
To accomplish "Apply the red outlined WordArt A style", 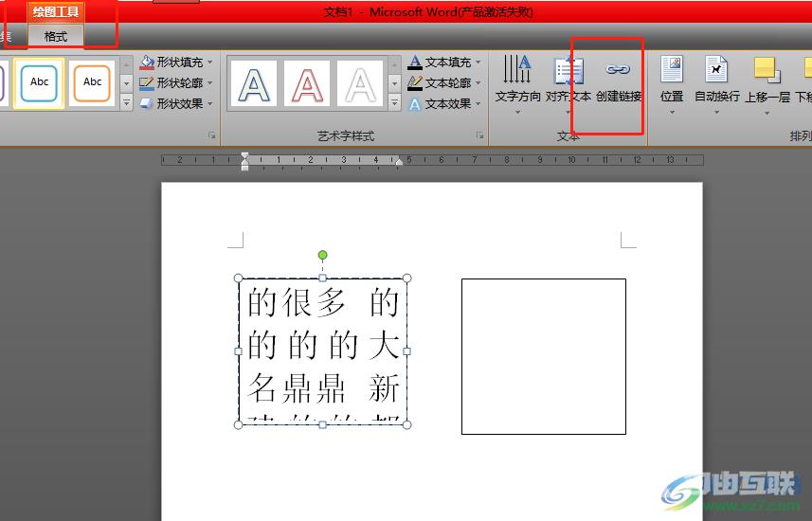I will pos(307,83).
